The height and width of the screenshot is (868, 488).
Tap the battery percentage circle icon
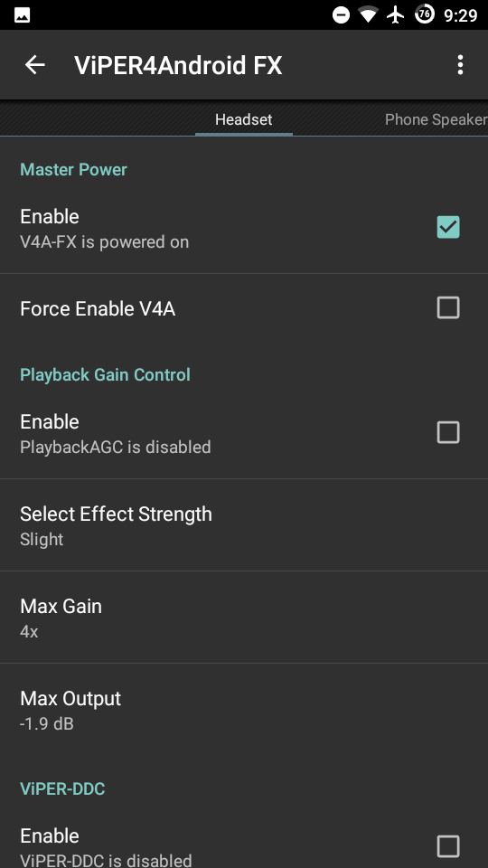tap(425, 15)
